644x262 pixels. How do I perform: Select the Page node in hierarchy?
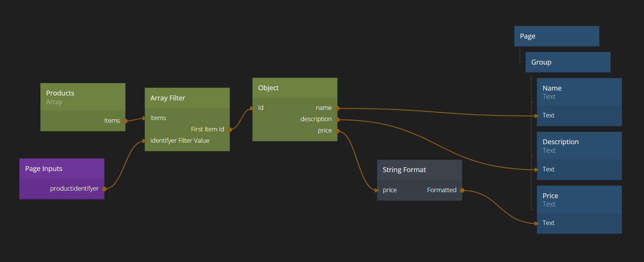(556, 36)
